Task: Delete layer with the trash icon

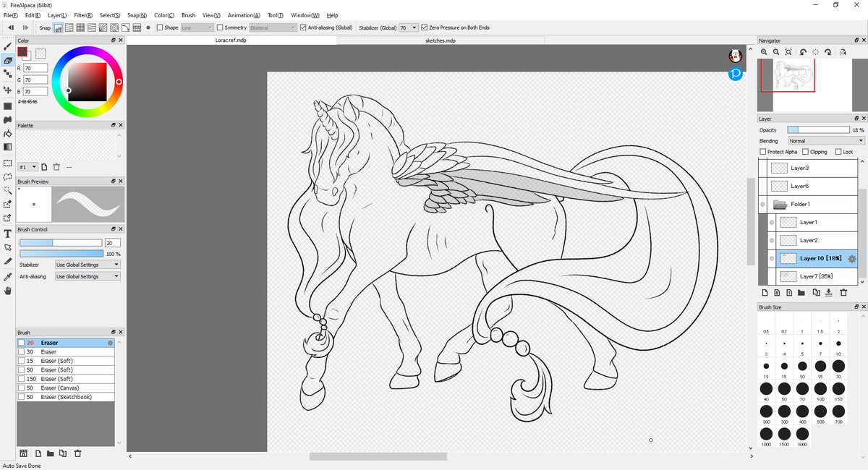Action: tap(843, 293)
